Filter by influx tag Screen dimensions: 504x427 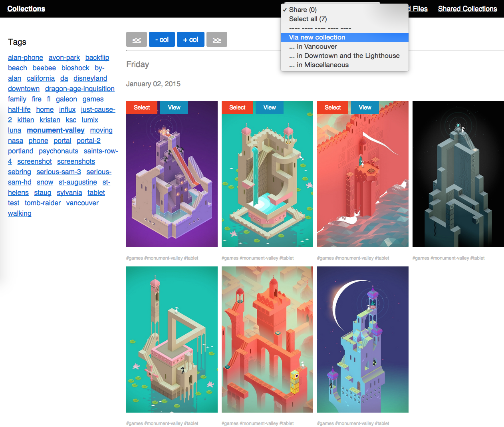[67, 109]
